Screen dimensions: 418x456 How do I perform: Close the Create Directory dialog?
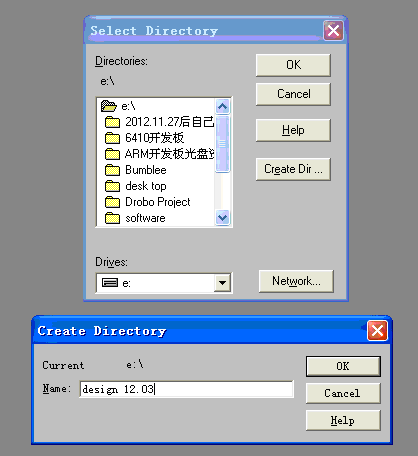point(377,331)
